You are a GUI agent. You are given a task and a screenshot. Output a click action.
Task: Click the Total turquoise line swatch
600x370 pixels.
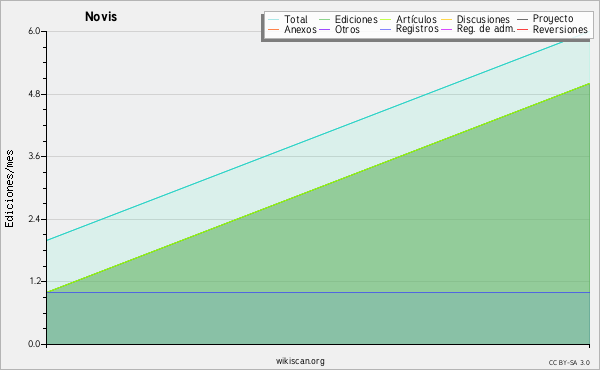click(x=274, y=20)
